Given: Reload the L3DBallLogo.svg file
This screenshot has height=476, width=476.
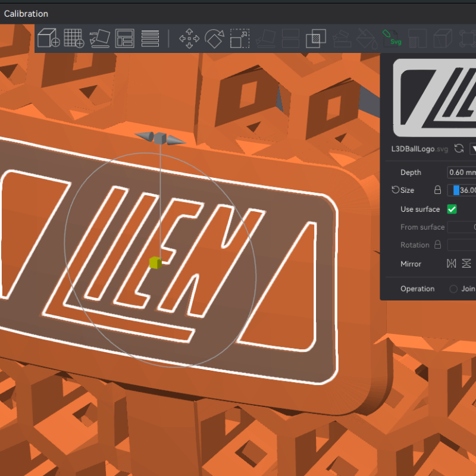Looking at the screenshot, I should 459,148.
